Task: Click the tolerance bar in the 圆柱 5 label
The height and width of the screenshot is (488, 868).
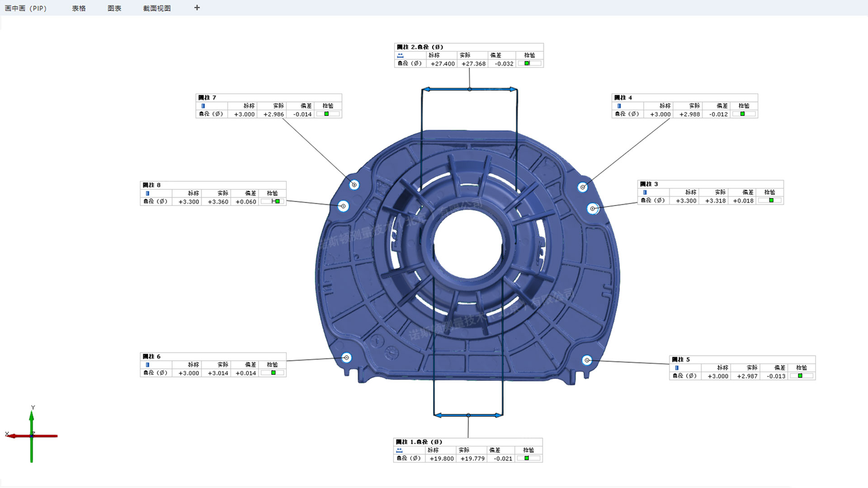Action: pos(802,376)
